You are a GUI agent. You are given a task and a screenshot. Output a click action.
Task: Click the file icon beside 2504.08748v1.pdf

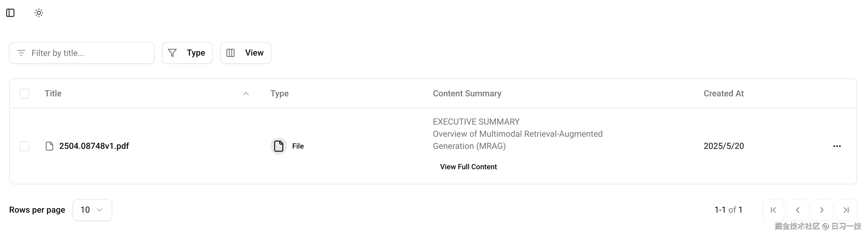[x=49, y=146]
